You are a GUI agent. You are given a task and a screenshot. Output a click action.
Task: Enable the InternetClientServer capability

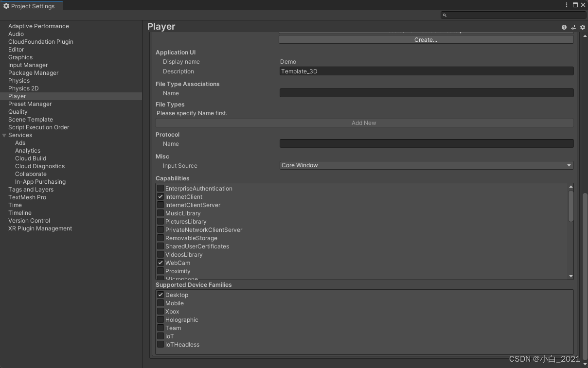(x=160, y=205)
